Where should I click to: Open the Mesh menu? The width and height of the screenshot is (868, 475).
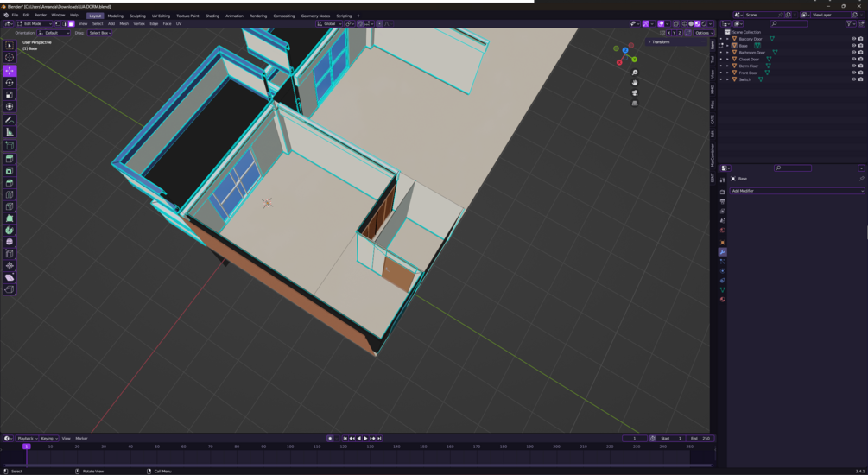coord(124,24)
